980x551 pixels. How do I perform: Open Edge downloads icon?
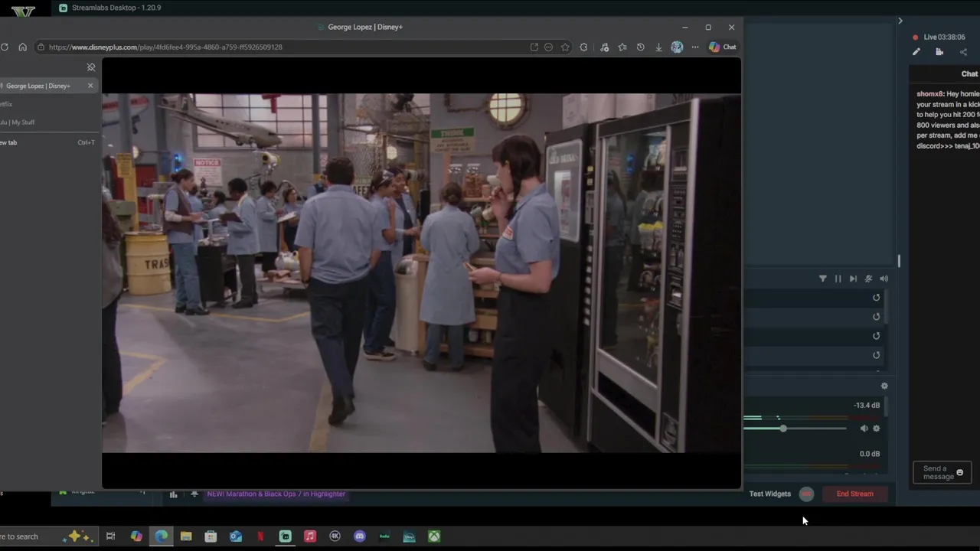[x=658, y=47]
